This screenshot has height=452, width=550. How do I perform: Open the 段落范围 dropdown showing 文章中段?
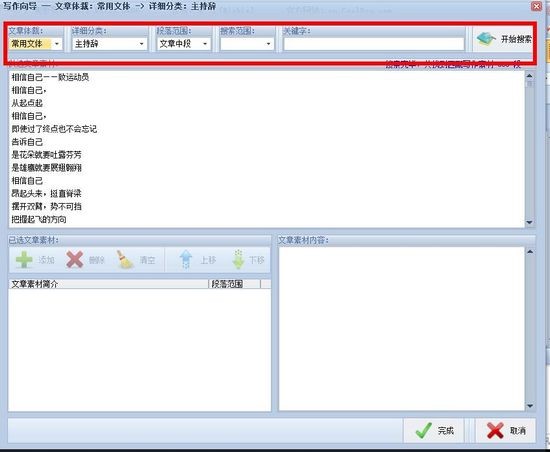pyautogui.click(x=184, y=44)
